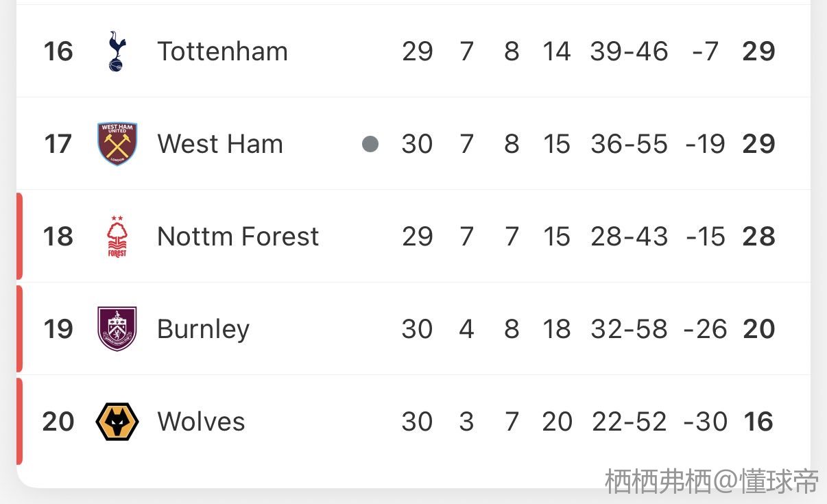This screenshot has width=827, height=504.
Task: Click the West Ham United crest
Action: [117, 144]
